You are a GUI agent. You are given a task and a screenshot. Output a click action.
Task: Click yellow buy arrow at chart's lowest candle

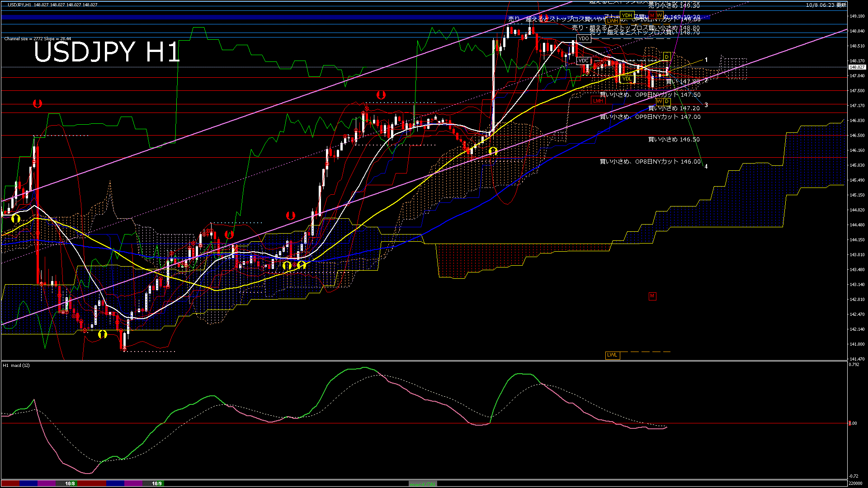[x=103, y=334]
